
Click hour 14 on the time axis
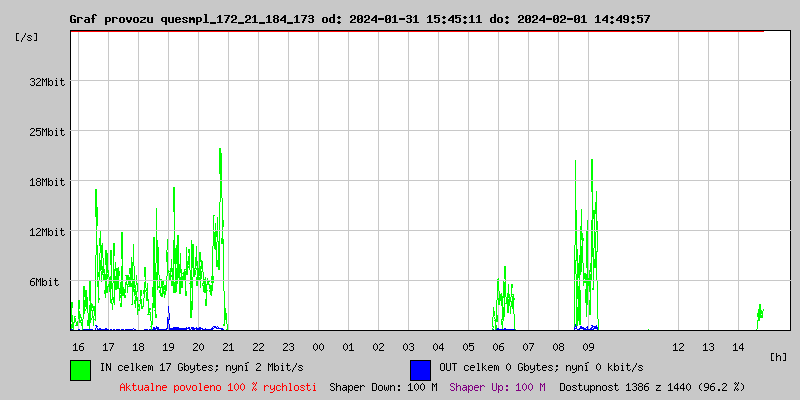coord(738,347)
